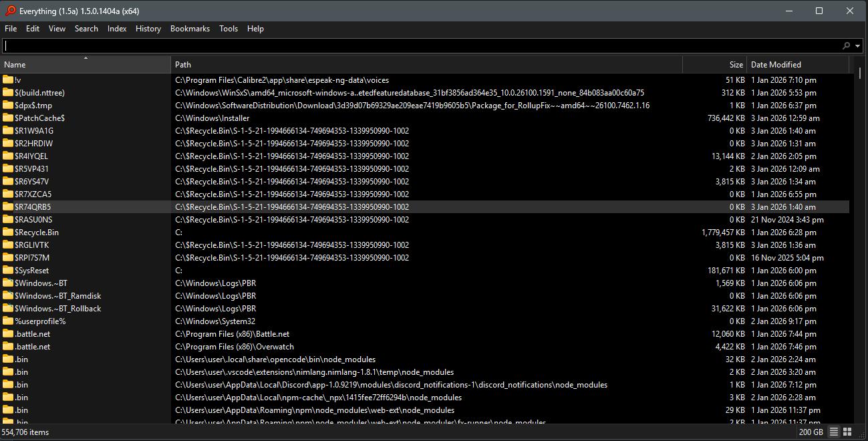
Task: Click date '16 Nov 2025 5:04 pm'
Action: (x=787, y=258)
